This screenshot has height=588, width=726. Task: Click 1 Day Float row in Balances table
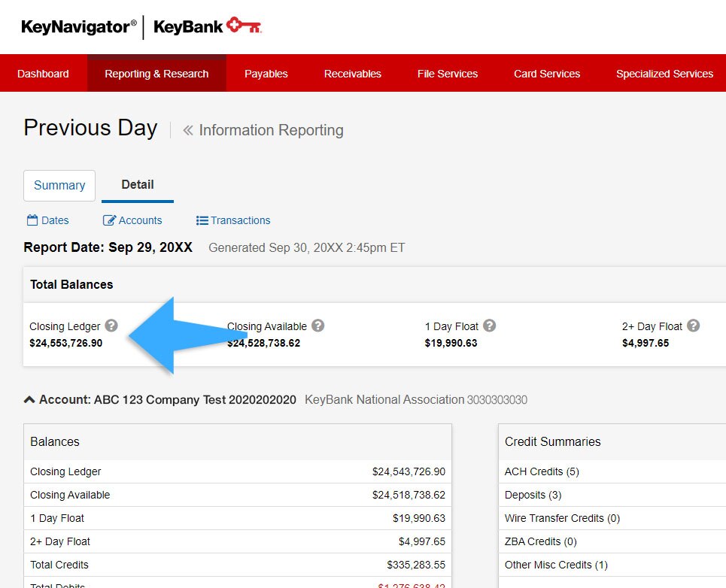click(x=238, y=518)
